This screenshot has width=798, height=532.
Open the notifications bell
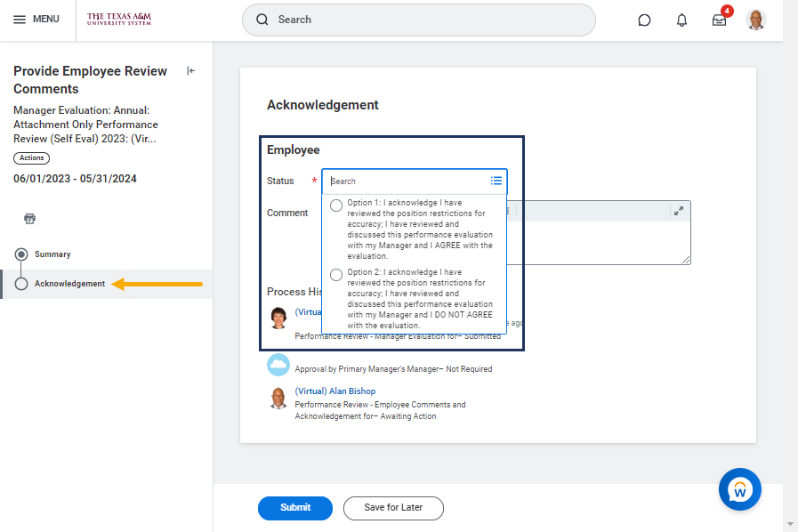pos(681,20)
